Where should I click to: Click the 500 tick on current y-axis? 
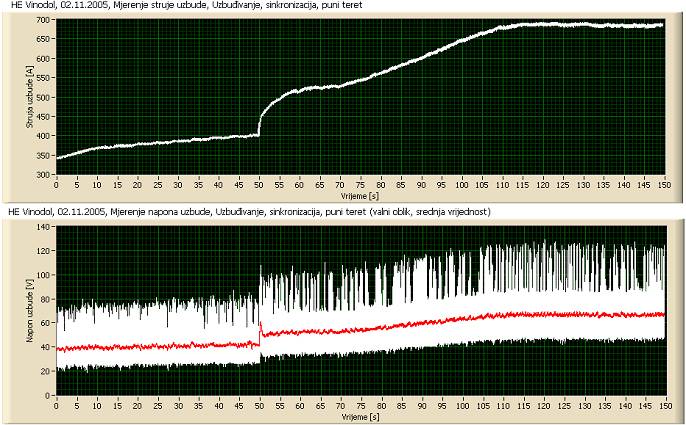coord(43,97)
